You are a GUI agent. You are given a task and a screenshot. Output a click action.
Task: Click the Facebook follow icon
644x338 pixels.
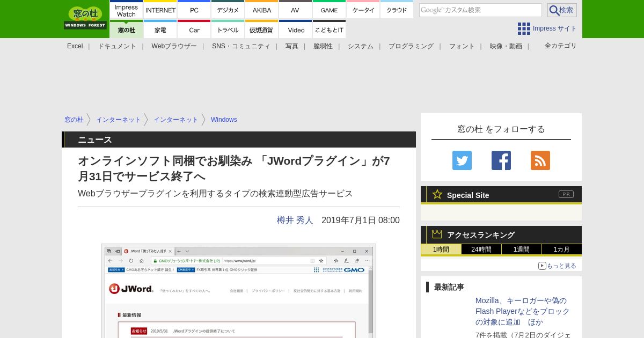pyautogui.click(x=501, y=160)
